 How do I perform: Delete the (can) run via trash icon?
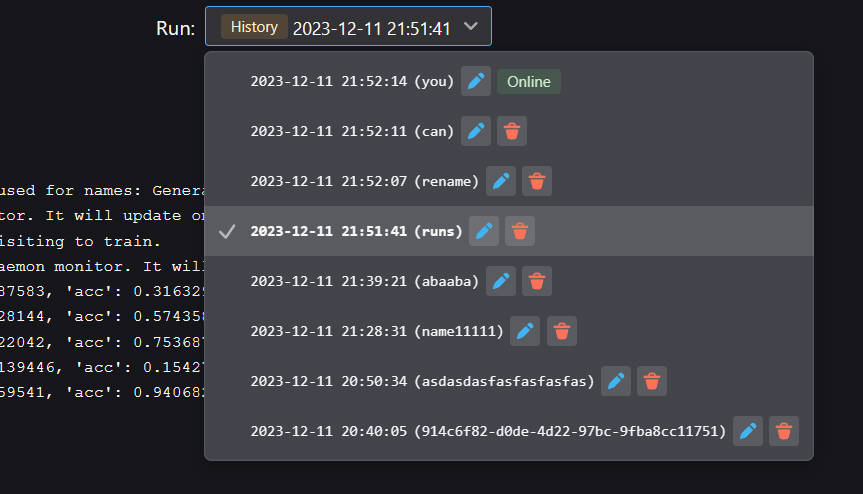[512, 131]
